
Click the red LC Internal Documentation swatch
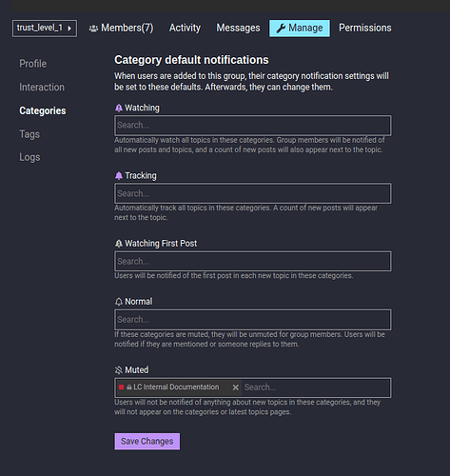click(x=121, y=387)
